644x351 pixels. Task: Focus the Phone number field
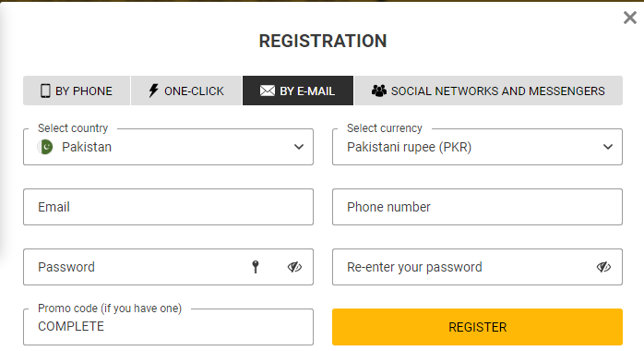477,207
